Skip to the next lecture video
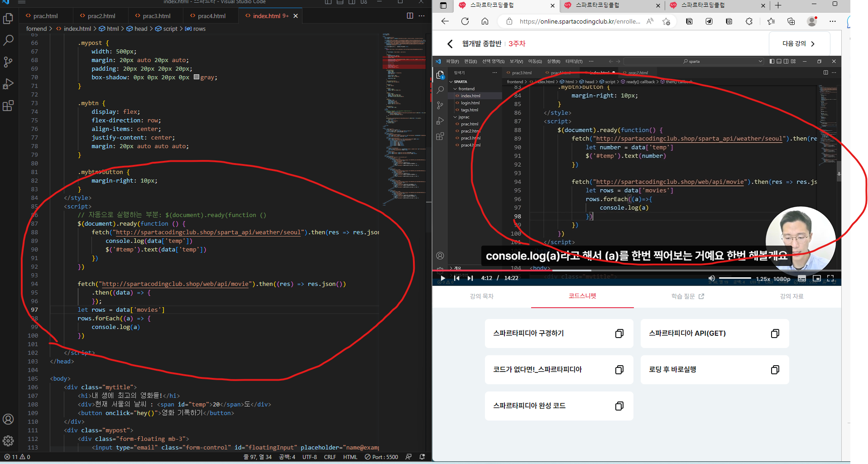This screenshot has width=868, height=464. [x=470, y=278]
